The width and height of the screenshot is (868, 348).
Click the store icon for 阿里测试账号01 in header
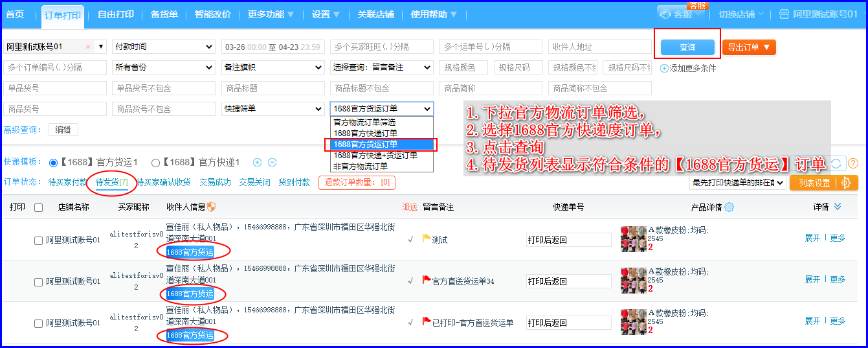coord(785,14)
